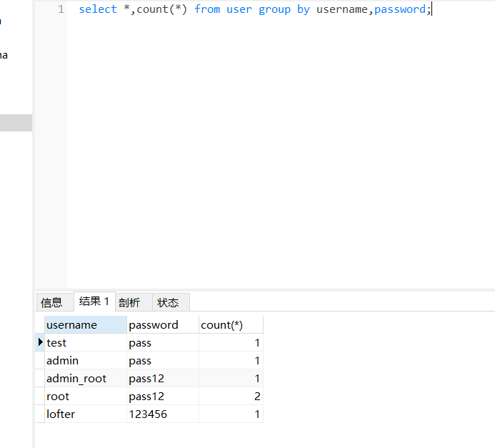Select pass cell in test row
Screen dimensions: 495x448
[163, 342]
